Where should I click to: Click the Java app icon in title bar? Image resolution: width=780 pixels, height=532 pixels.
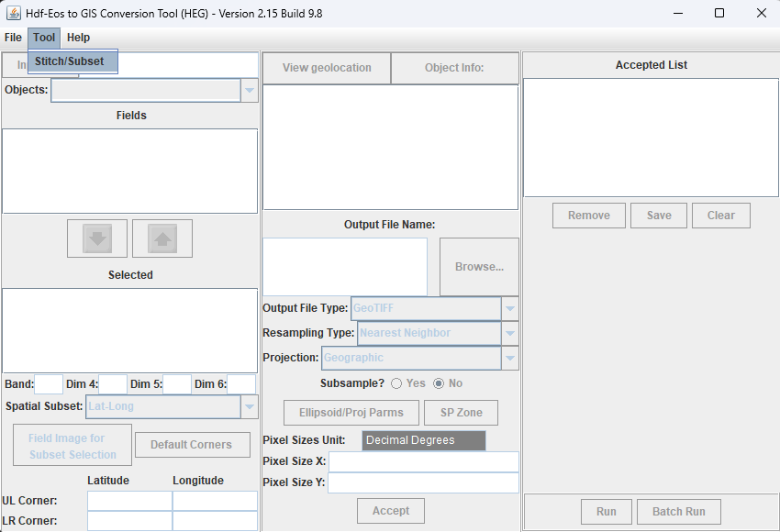(14, 14)
